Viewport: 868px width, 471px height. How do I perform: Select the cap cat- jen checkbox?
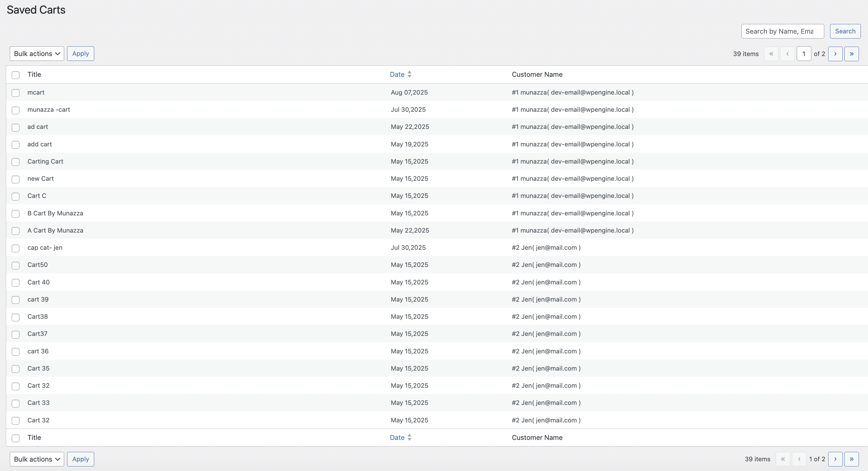[16, 248]
